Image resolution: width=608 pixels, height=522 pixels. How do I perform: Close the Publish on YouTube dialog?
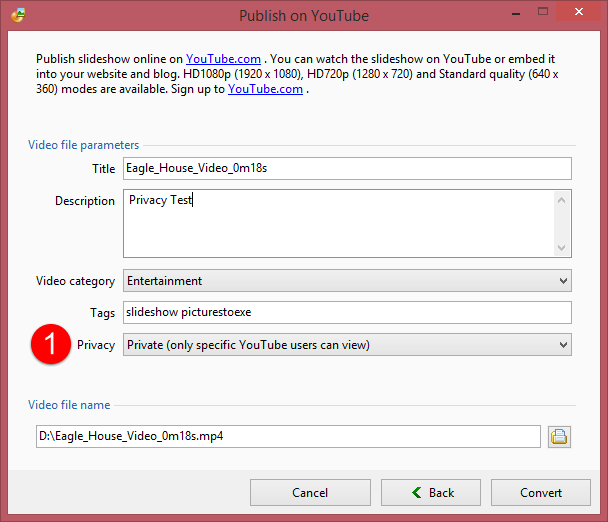pos(579,12)
